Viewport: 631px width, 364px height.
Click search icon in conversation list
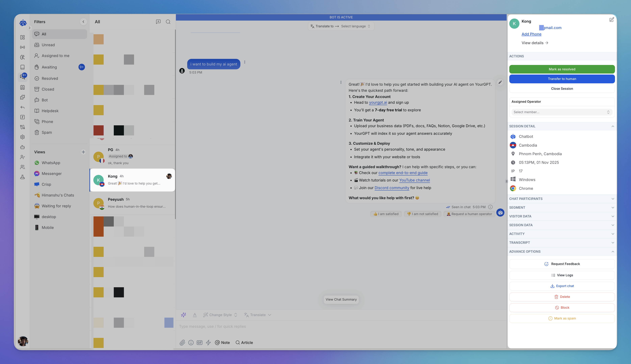(168, 22)
